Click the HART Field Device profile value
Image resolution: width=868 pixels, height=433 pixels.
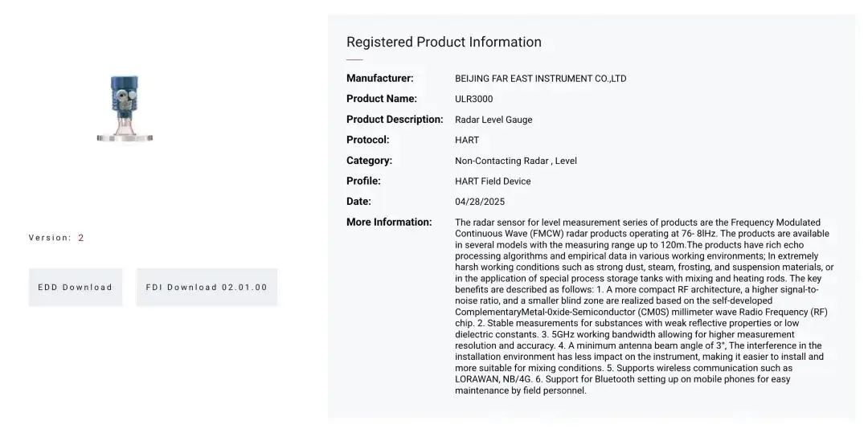(x=493, y=182)
